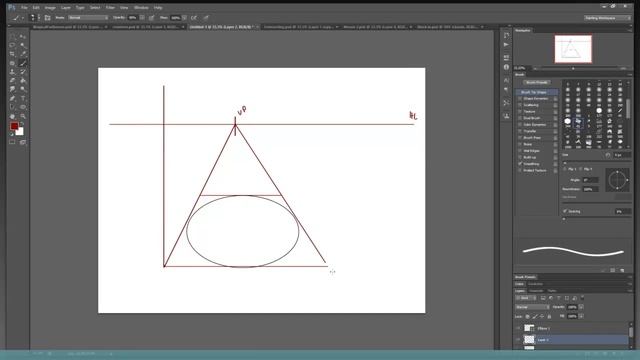Enable the Texture checkbox
The height and width of the screenshot is (360, 640).
pos(520,112)
